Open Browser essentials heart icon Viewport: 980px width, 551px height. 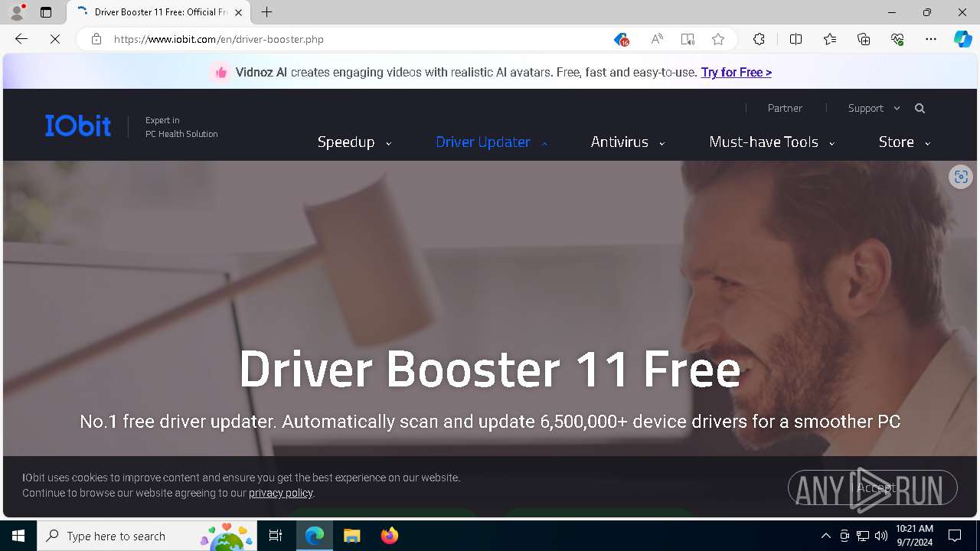897,39
